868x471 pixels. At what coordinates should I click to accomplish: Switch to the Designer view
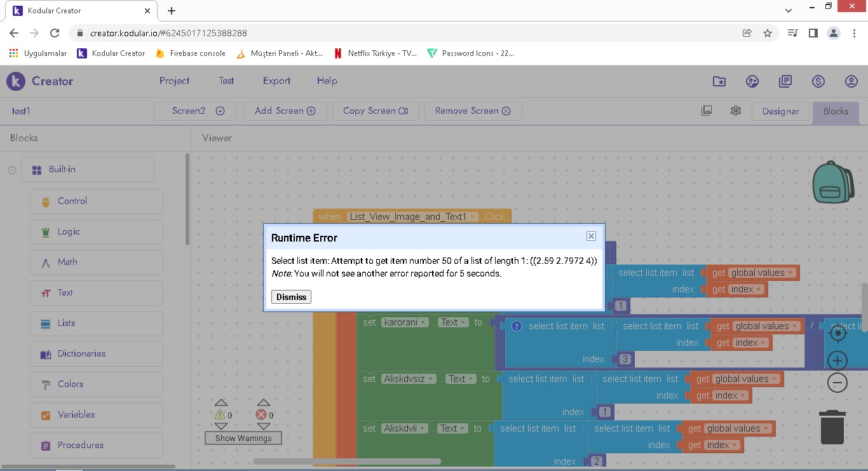(780, 111)
